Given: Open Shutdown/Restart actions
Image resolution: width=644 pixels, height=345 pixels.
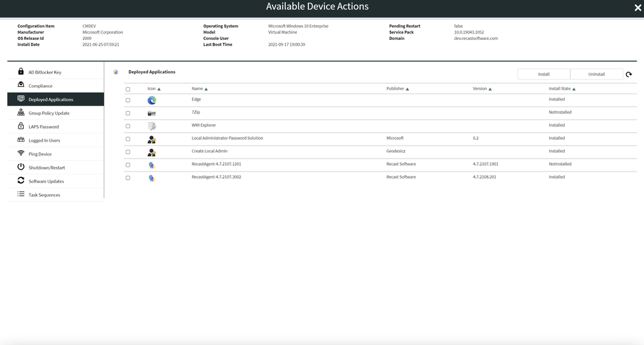Looking at the screenshot, I should [55, 168].
